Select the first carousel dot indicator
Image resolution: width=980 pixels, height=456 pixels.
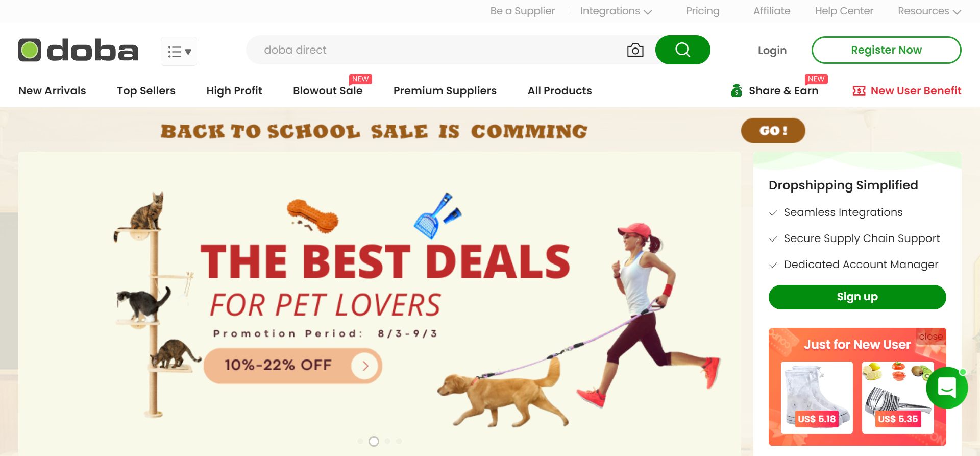pyautogui.click(x=360, y=441)
